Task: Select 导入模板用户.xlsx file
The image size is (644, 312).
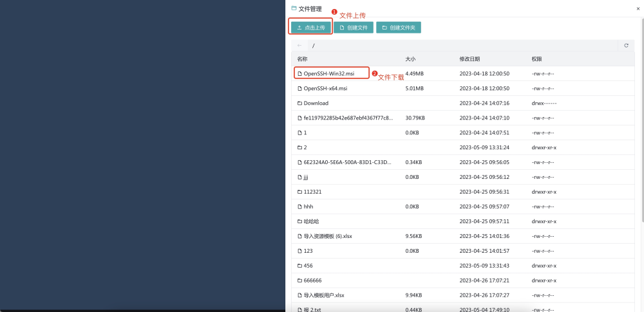Action: (x=324, y=295)
